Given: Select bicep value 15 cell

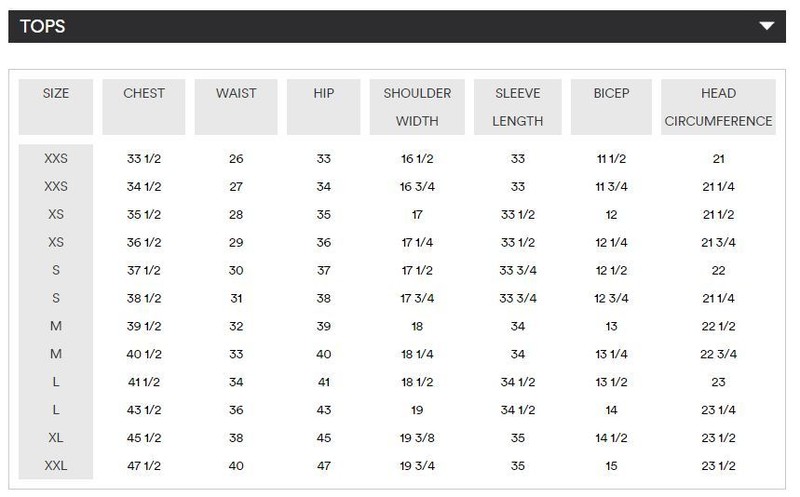Looking at the screenshot, I should (611, 465).
